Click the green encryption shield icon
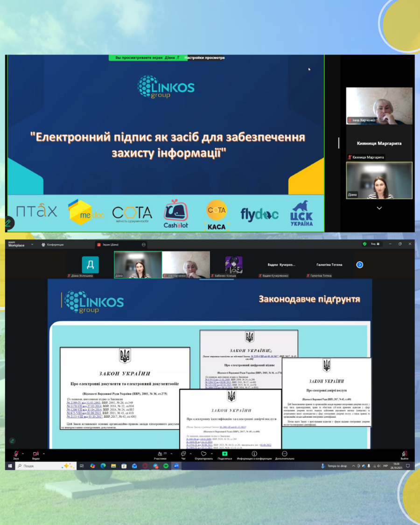 pyautogui.click(x=364, y=244)
